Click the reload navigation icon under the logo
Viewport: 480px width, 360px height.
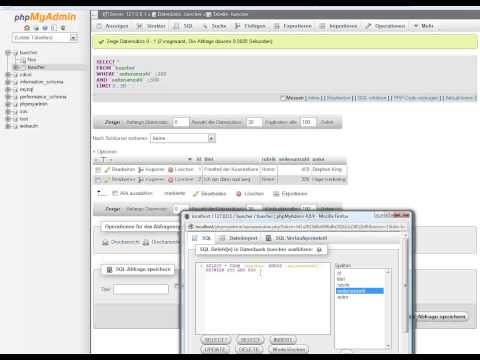pyautogui.click(x=63, y=28)
